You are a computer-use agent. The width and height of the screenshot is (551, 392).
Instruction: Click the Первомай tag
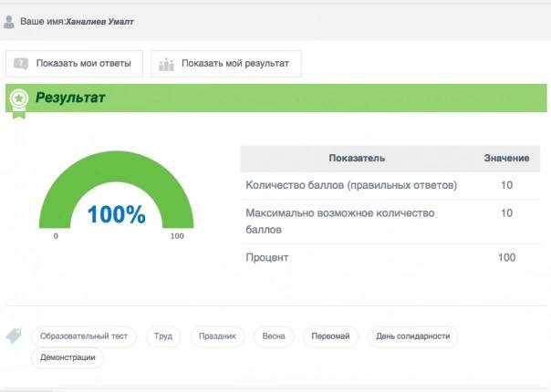(330, 336)
